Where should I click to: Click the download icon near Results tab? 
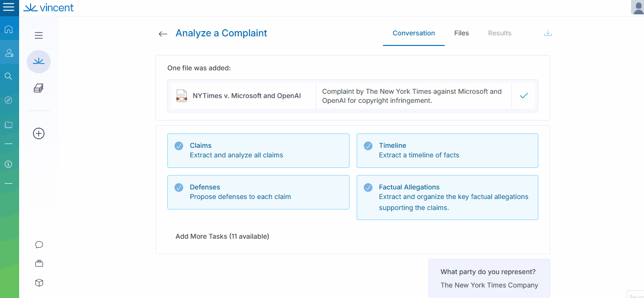(x=548, y=33)
